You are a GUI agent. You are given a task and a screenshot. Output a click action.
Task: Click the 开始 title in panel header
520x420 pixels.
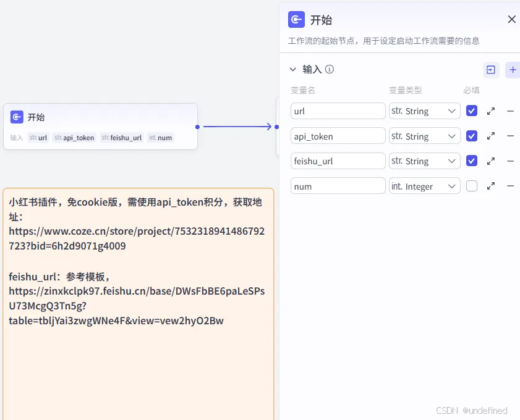(321, 20)
